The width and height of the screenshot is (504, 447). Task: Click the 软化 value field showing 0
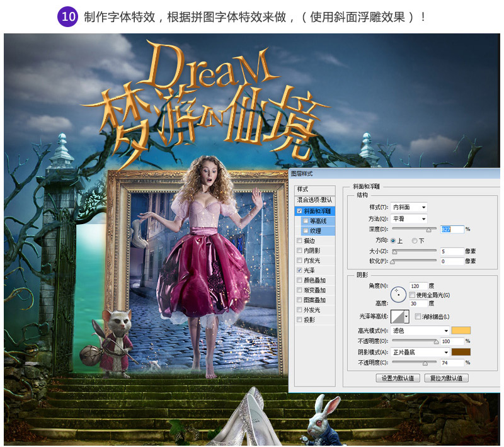tap(452, 261)
